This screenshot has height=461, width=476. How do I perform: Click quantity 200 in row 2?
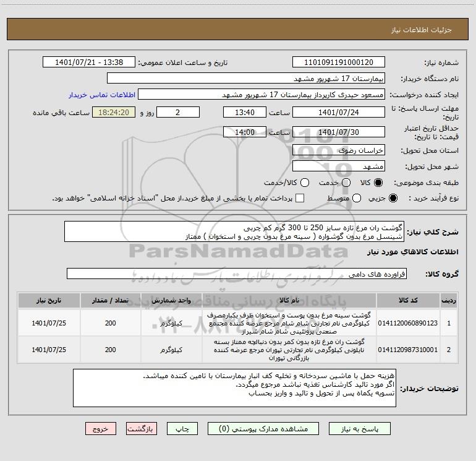point(110,350)
